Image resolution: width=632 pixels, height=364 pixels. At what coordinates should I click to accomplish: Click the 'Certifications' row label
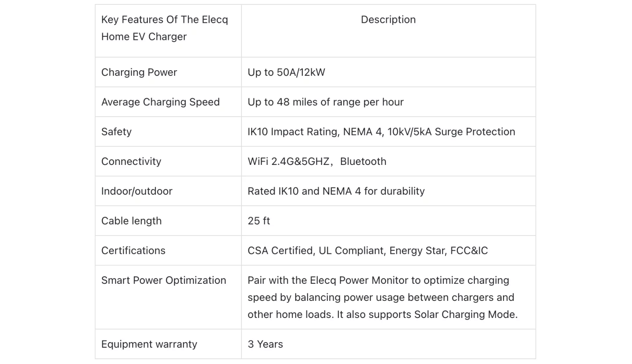[x=133, y=251]
